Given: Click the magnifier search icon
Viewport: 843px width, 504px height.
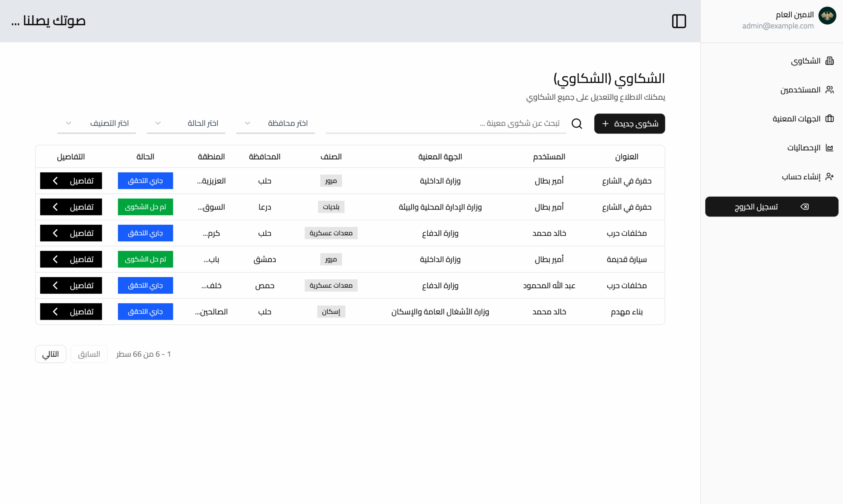Looking at the screenshot, I should (x=577, y=124).
